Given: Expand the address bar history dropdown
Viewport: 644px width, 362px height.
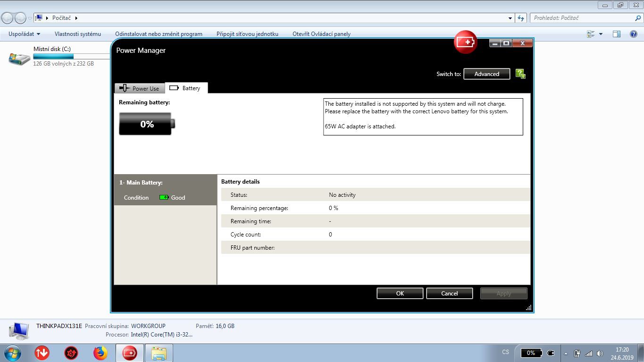Looking at the screenshot, I should [510, 18].
